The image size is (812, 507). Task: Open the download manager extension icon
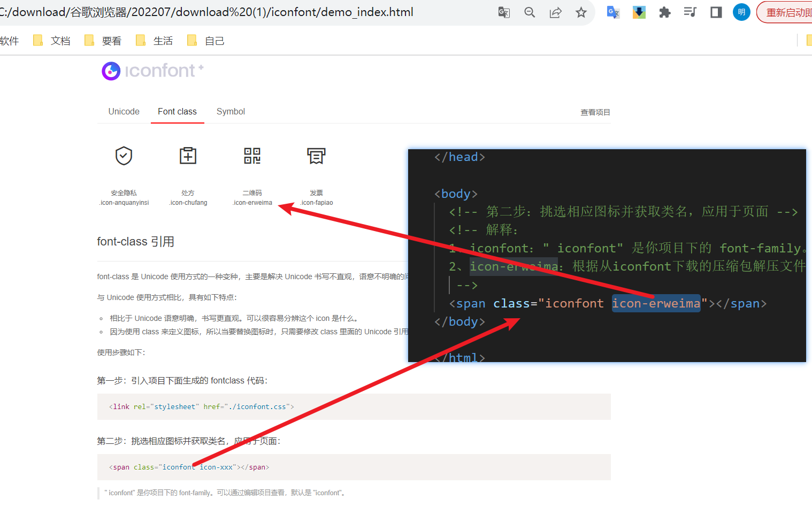(x=639, y=12)
